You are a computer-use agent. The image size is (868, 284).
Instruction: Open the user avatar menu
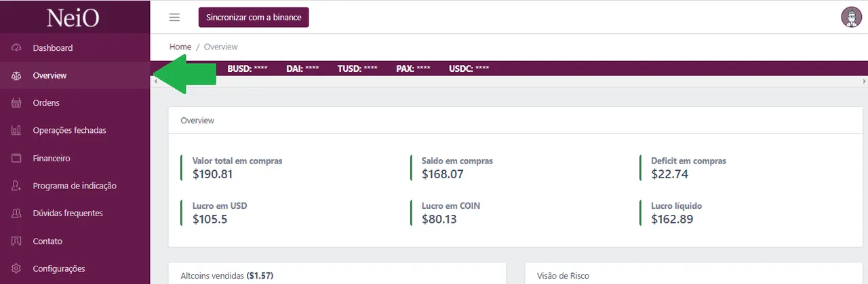tap(850, 17)
